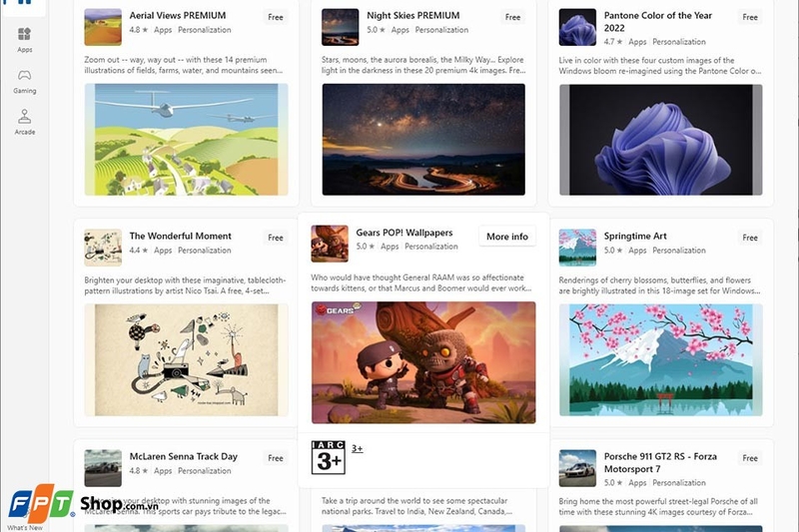Click the Aerial Views PREMIUM title
The height and width of the screenshot is (532, 799).
pos(178,15)
